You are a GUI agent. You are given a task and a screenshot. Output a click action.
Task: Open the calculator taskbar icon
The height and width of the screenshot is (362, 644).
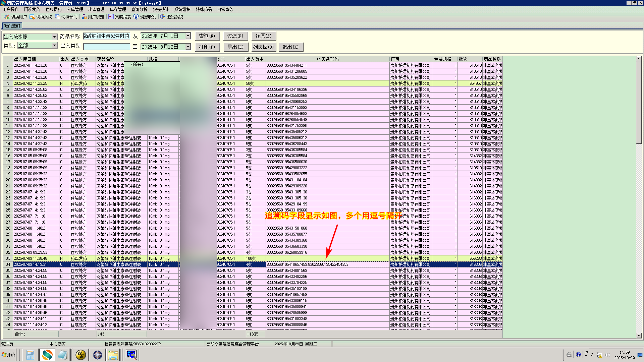coord(30,355)
